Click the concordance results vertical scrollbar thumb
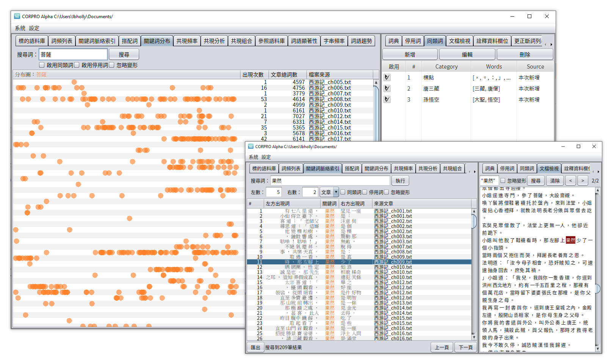611x364 pixels. point(474,222)
